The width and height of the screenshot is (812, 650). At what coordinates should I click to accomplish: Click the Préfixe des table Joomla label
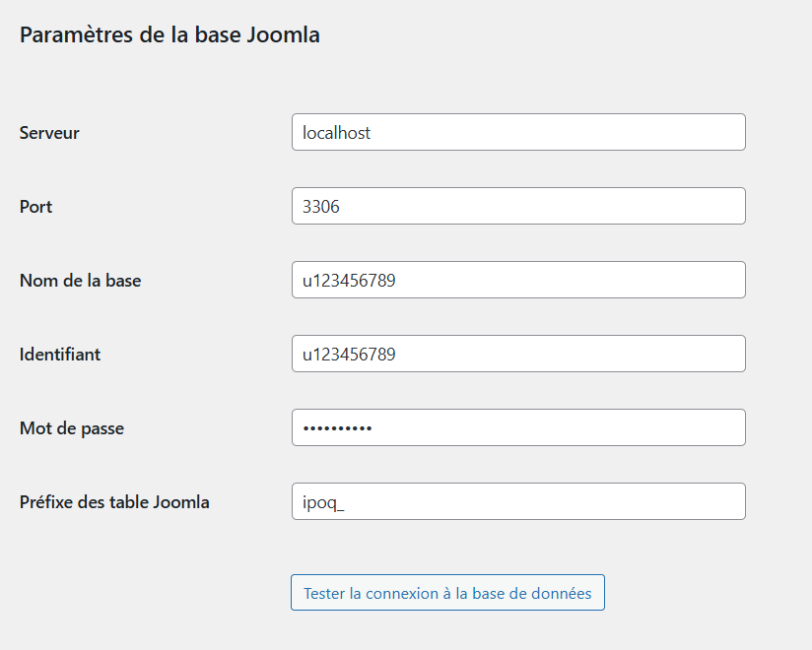[115, 501]
